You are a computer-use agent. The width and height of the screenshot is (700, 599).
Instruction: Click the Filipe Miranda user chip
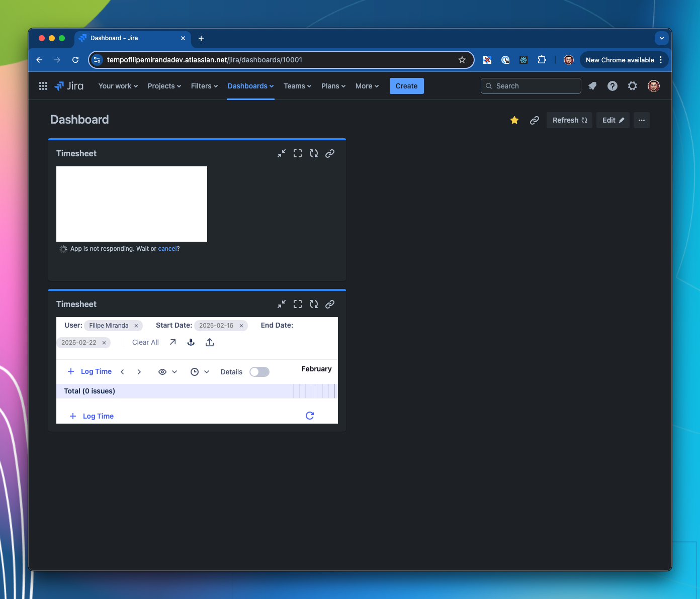113,326
